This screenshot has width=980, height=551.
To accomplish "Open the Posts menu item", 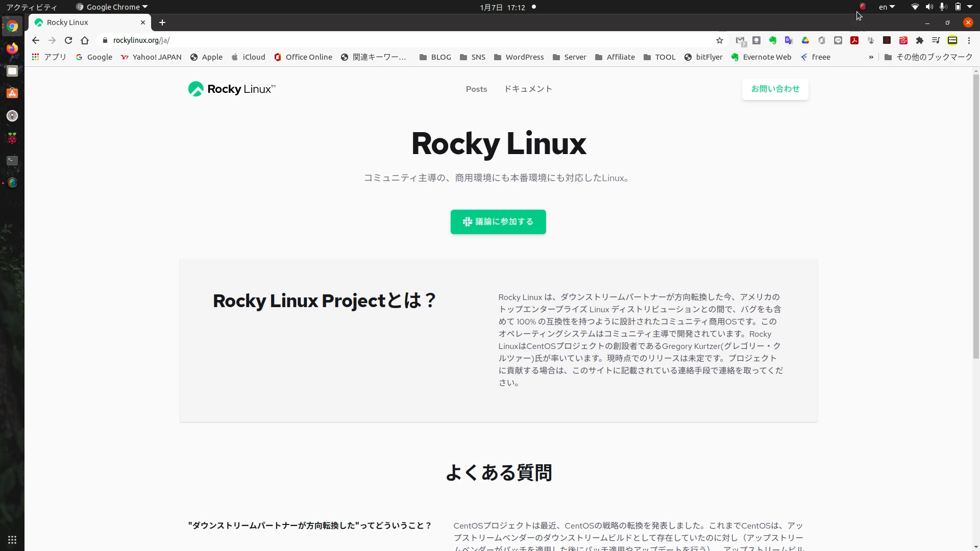I will 476,89.
